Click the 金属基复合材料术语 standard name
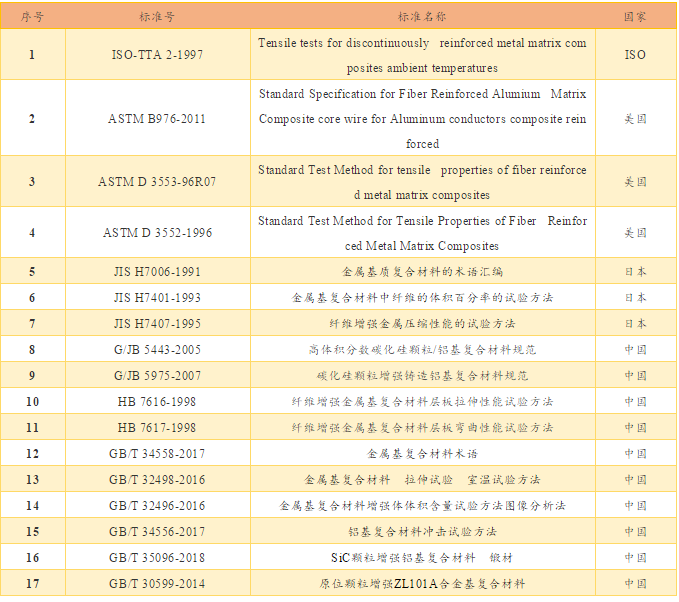Image resolution: width=679 pixels, height=602 pixels. point(422,453)
